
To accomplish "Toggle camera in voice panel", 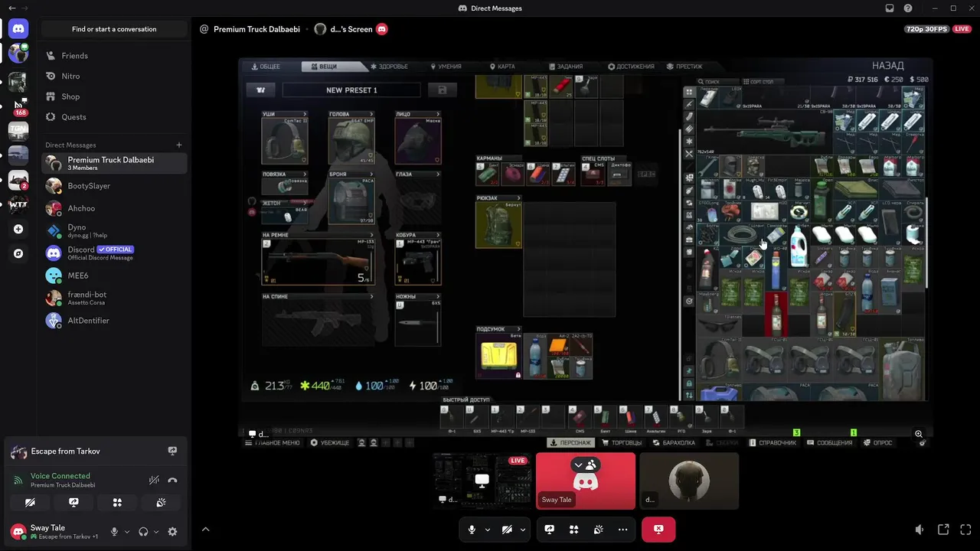I will click(x=30, y=503).
